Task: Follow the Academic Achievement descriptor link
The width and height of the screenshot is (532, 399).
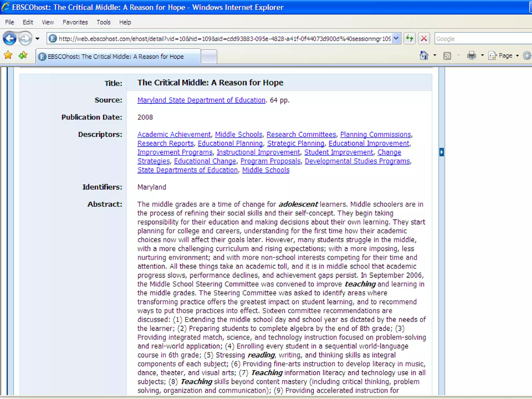Action: [174, 135]
